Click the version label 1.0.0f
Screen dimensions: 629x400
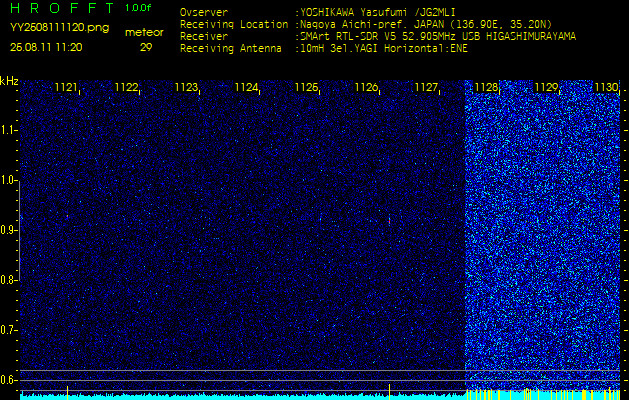(x=138, y=8)
